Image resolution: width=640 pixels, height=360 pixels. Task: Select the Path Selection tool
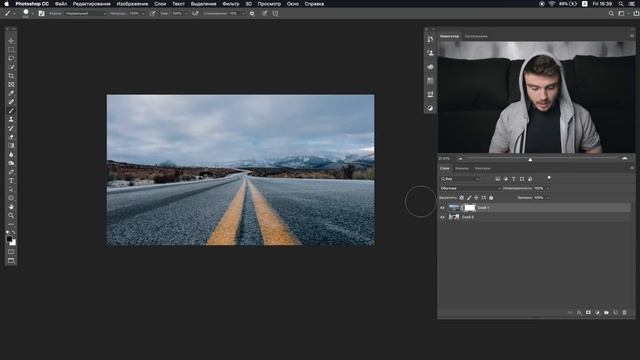tap(11, 189)
